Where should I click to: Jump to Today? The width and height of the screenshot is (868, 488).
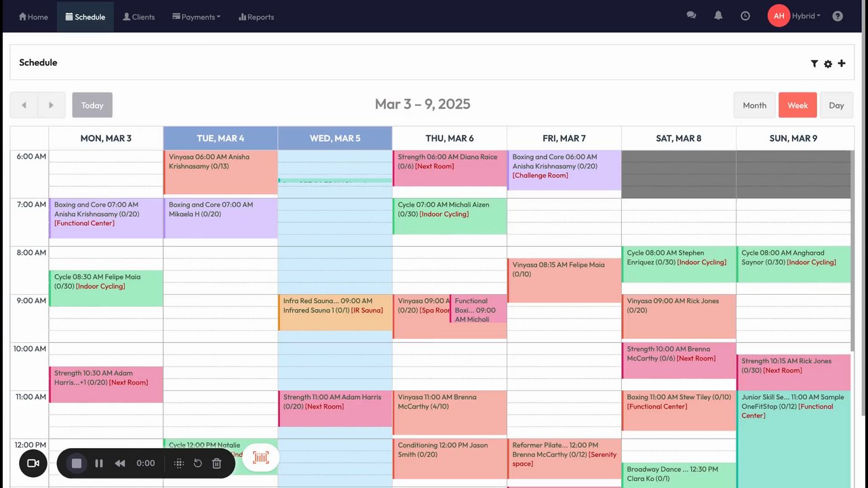pyautogui.click(x=92, y=105)
